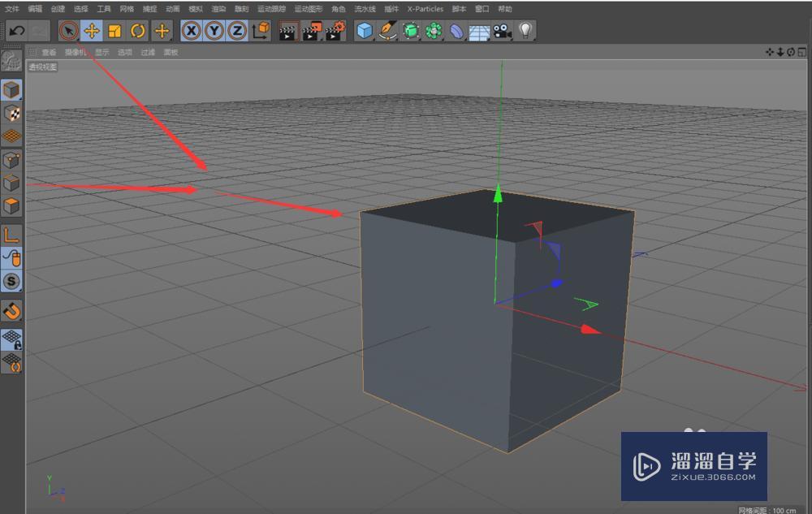Activate the Scale tool
The image size is (812, 514).
[x=114, y=31]
